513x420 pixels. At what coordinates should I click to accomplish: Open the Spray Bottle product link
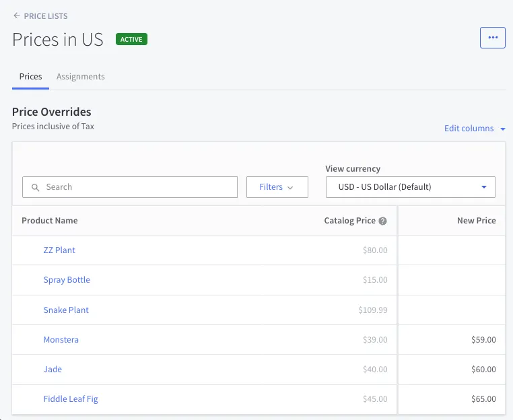[x=67, y=280]
